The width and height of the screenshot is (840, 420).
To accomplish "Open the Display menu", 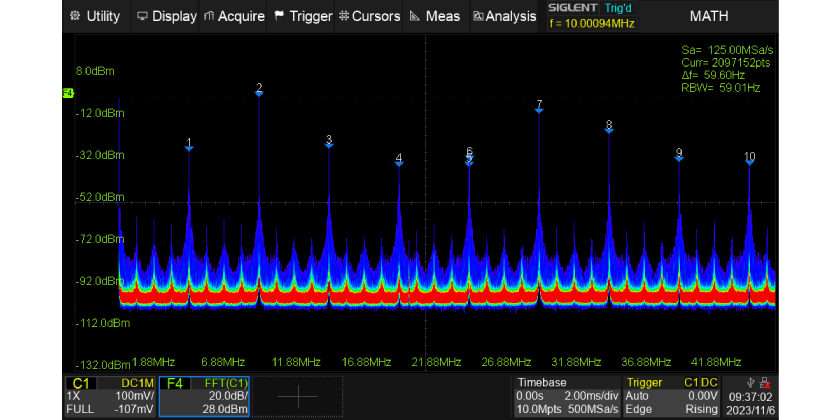I will [166, 16].
